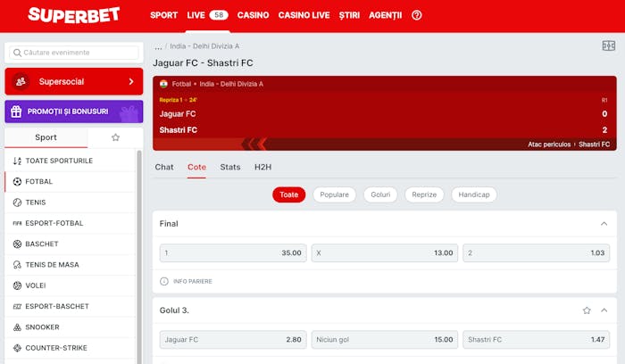
Task: Collapse the Golul 3. market section
Action: [604, 310]
